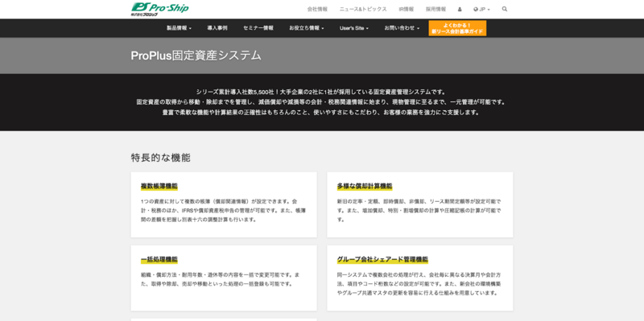Expand the お役立ち情報 menu
Screen dimensions: 644x321
tap(307, 28)
